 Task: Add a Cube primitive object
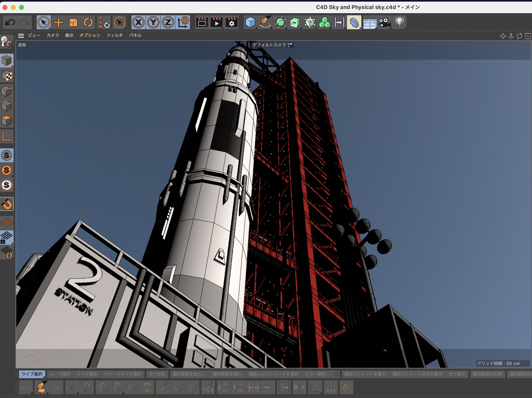coord(250,22)
